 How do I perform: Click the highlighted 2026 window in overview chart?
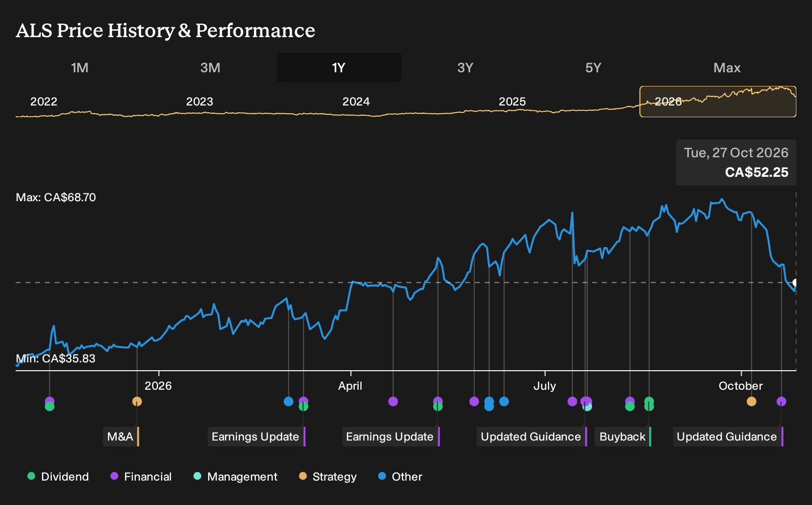click(x=718, y=102)
